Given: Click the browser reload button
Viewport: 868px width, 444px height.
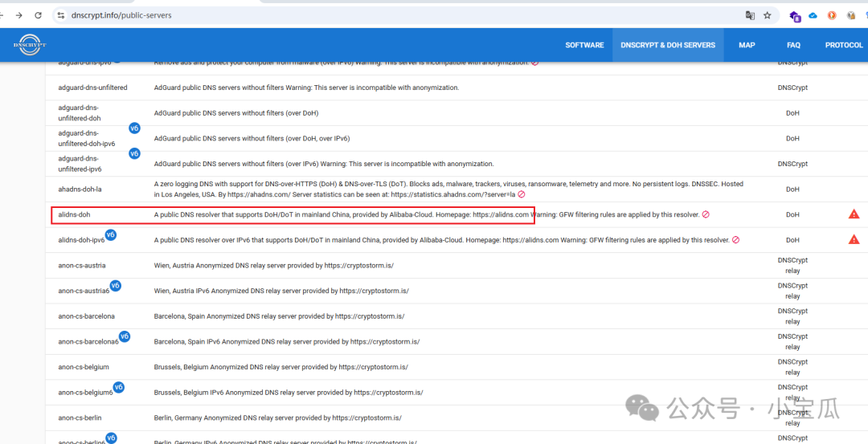Looking at the screenshot, I should point(38,15).
